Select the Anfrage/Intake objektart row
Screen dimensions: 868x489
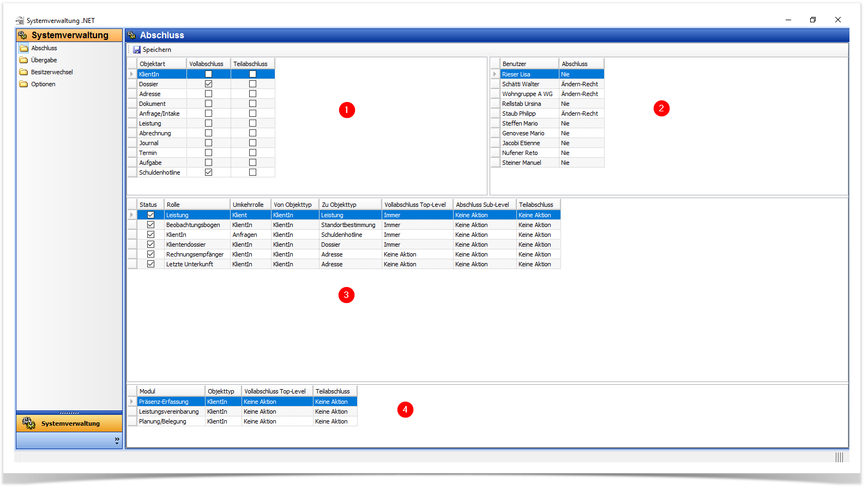click(201, 114)
